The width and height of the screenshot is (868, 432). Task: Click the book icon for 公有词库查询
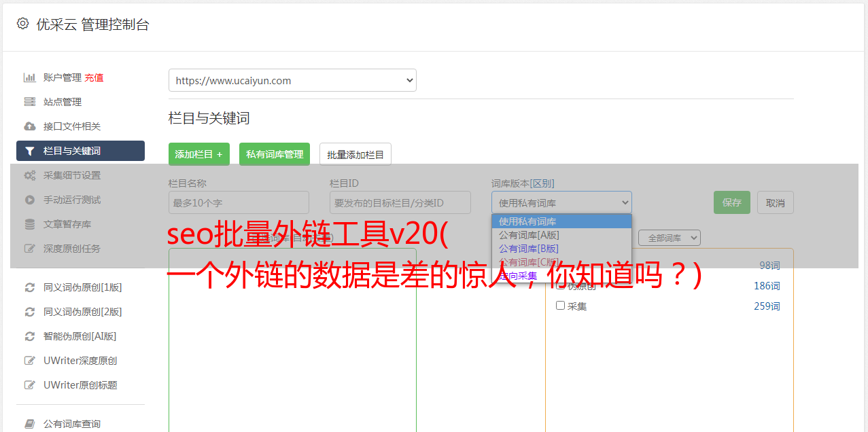click(x=30, y=424)
